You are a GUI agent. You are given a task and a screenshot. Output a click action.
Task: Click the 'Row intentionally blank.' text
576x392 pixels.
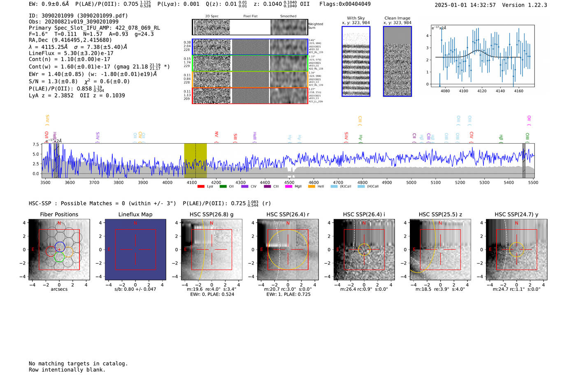tap(67, 370)
